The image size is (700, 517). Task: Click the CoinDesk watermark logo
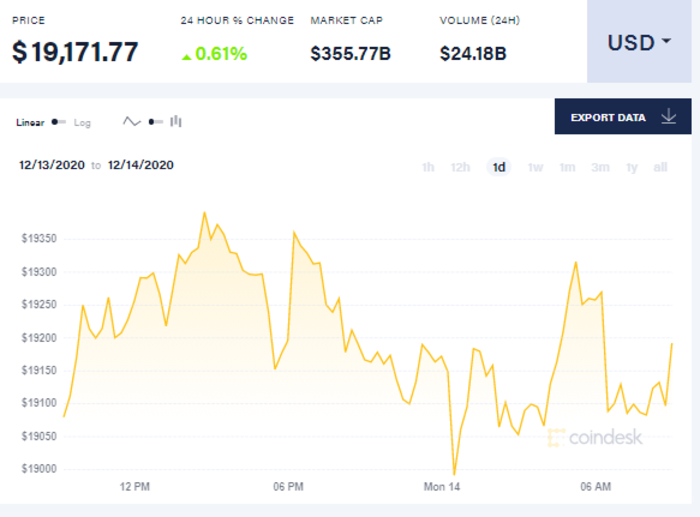click(595, 437)
